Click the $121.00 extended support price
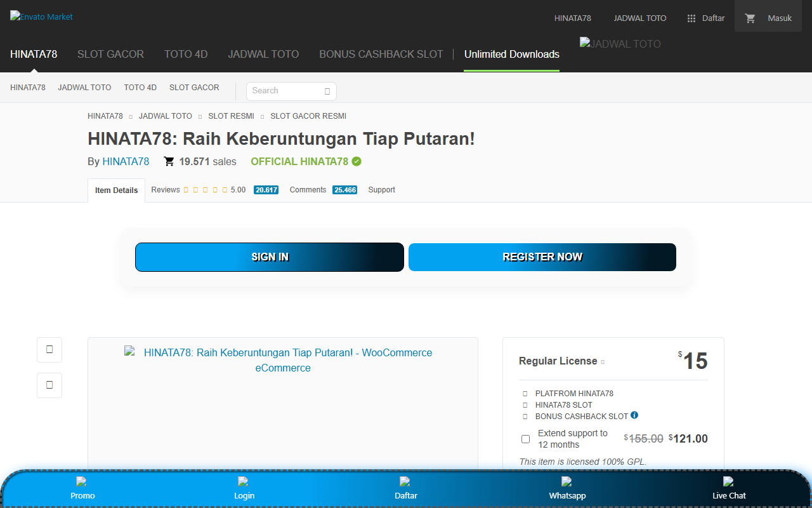The width and height of the screenshot is (812, 508). [x=688, y=439]
